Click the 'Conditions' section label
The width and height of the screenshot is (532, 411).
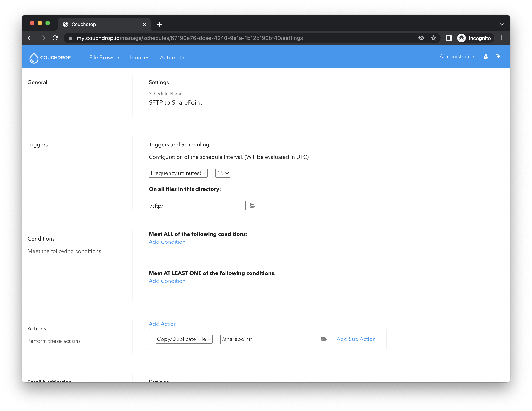(41, 239)
